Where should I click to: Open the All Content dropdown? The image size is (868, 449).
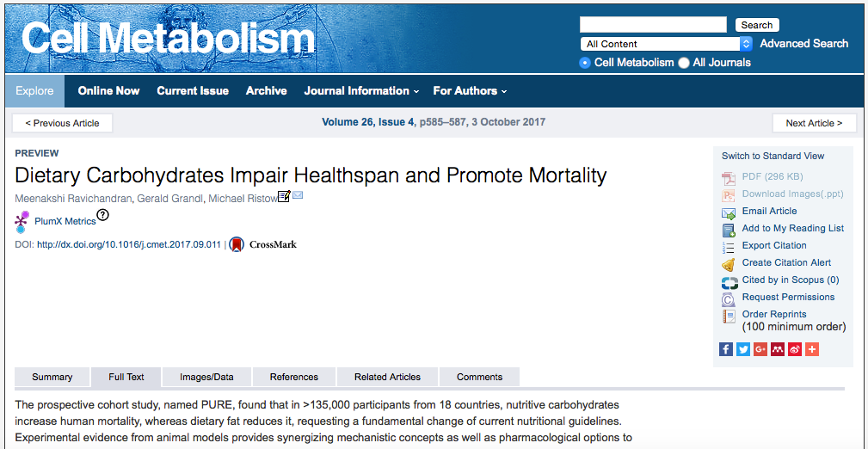667,44
